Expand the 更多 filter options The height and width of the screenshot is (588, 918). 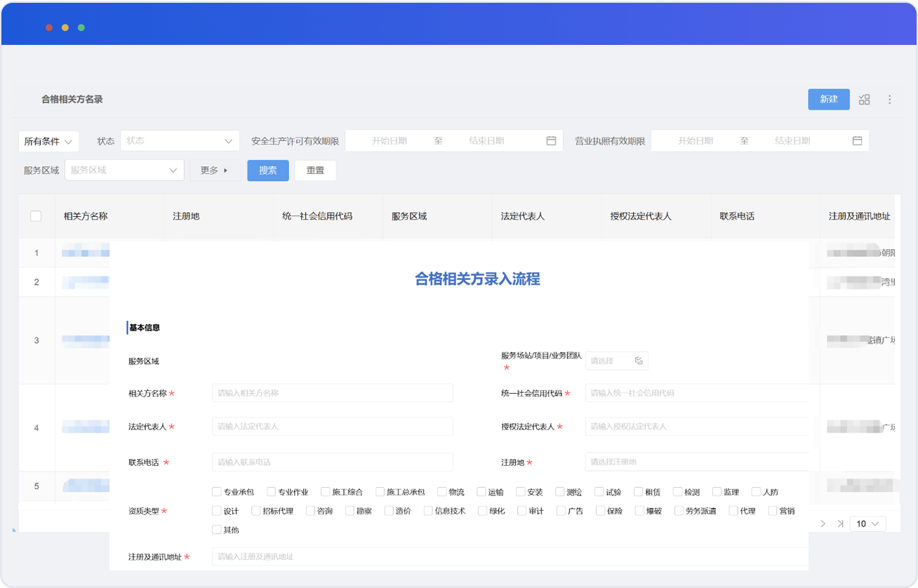click(x=215, y=171)
